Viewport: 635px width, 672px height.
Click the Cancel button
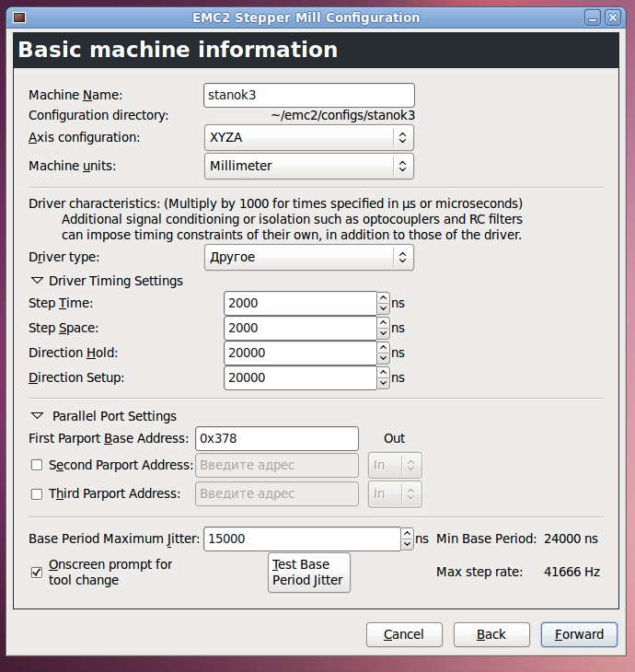coord(404,634)
